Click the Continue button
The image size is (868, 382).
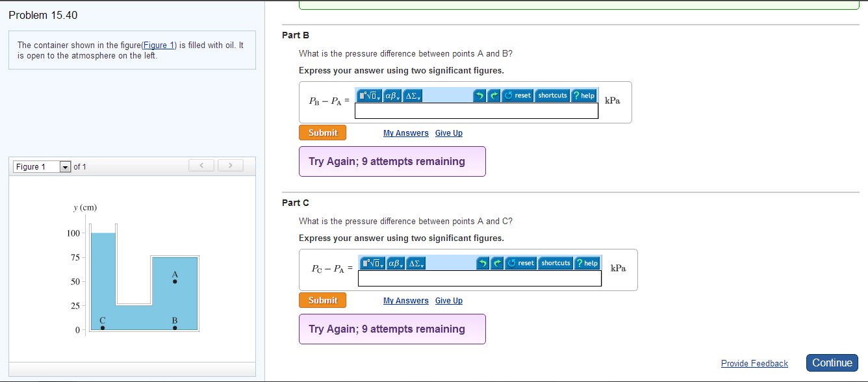coord(832,363)
